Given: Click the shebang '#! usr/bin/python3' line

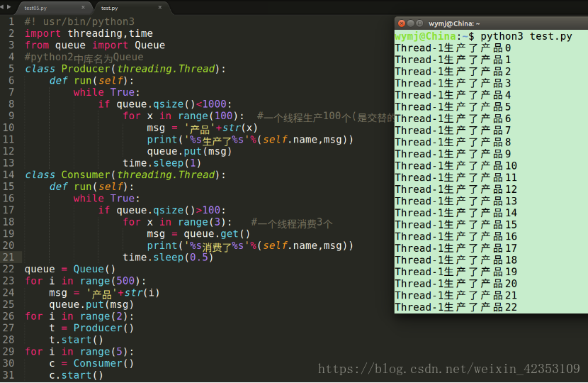Looking at the screenshot, I should (79, 22).
